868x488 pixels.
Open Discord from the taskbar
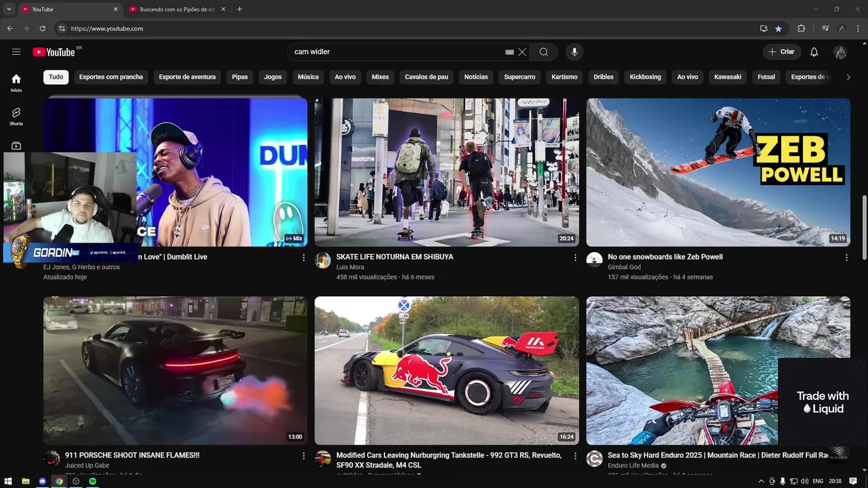[x=43, y=481]
